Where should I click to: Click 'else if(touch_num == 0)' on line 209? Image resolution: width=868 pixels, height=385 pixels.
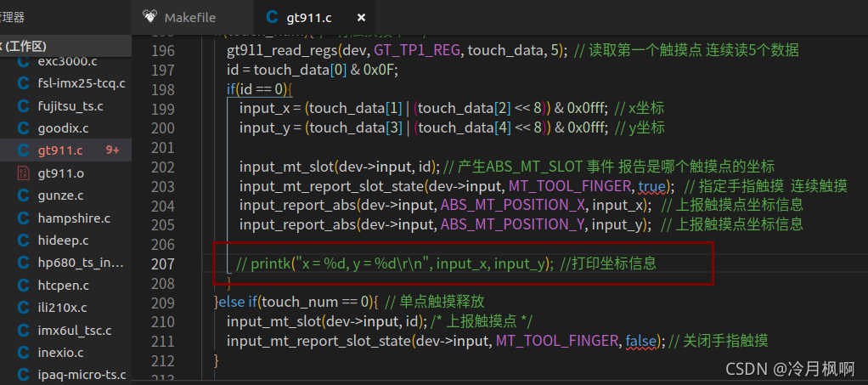click(299, 303)
